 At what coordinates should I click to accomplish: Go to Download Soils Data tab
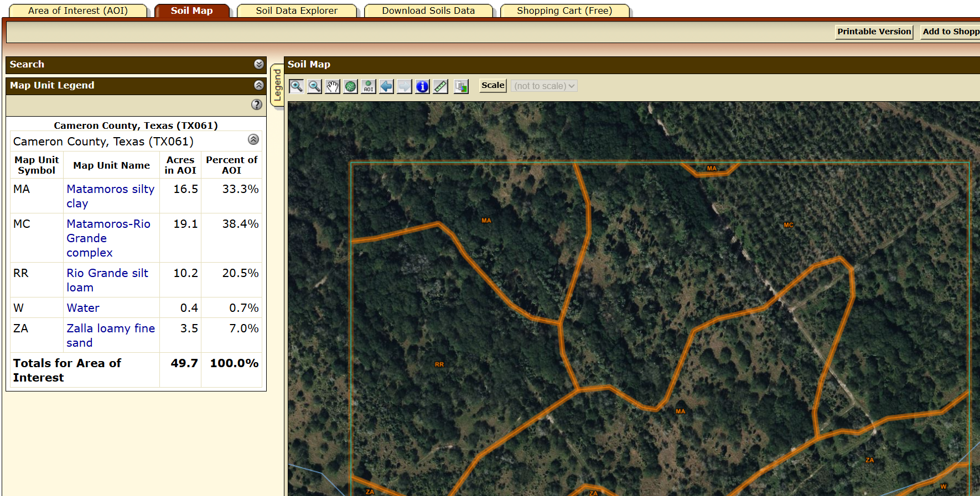(x=428, y=11)
